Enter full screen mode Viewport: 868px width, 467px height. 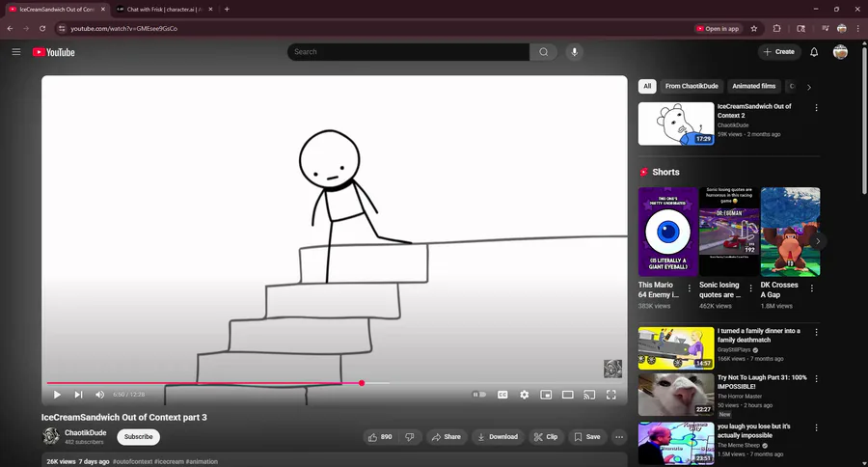611,395
